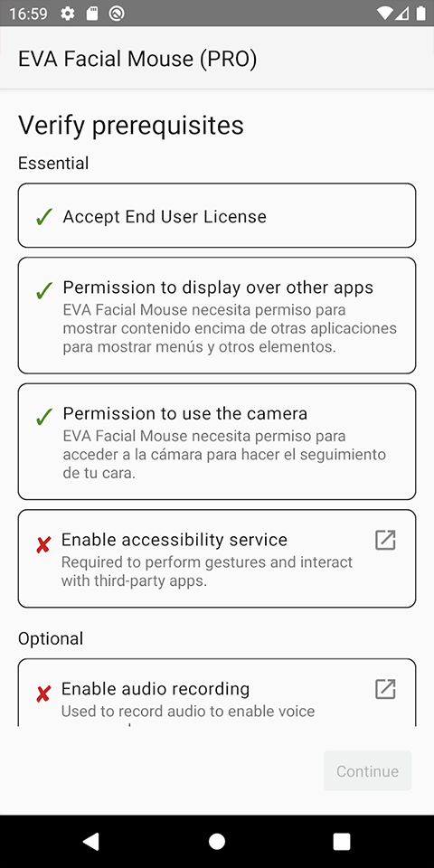
Task: Open accessibility service settings via external-link icon
Action: coord(385,540)
